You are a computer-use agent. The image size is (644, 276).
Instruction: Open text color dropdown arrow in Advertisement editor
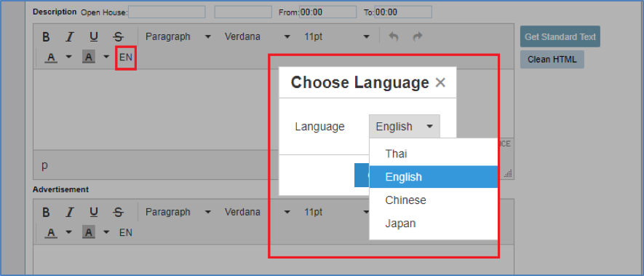click(68, 232)
